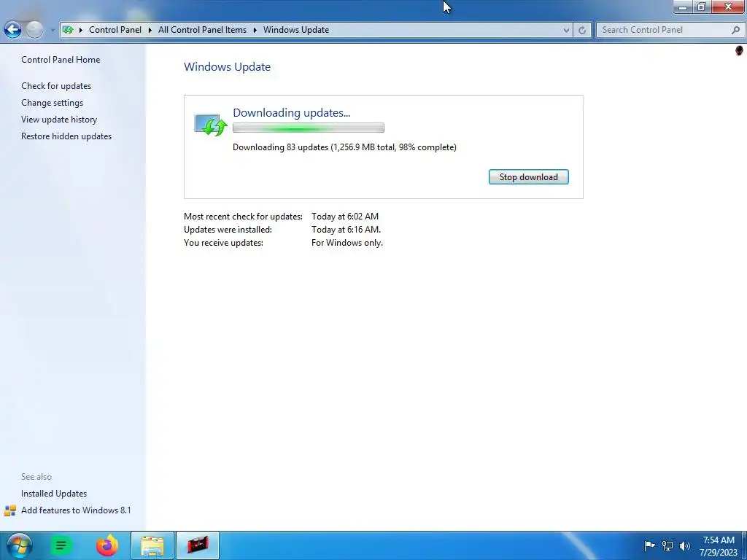This screenshot has width=747, height=560.
Task: Open Control Panel Home link
Action: 61,60
